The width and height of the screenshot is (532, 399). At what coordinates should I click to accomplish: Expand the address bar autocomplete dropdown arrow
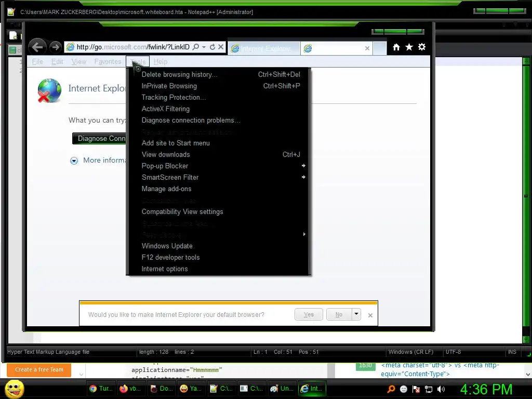click(x=204, y=47)
